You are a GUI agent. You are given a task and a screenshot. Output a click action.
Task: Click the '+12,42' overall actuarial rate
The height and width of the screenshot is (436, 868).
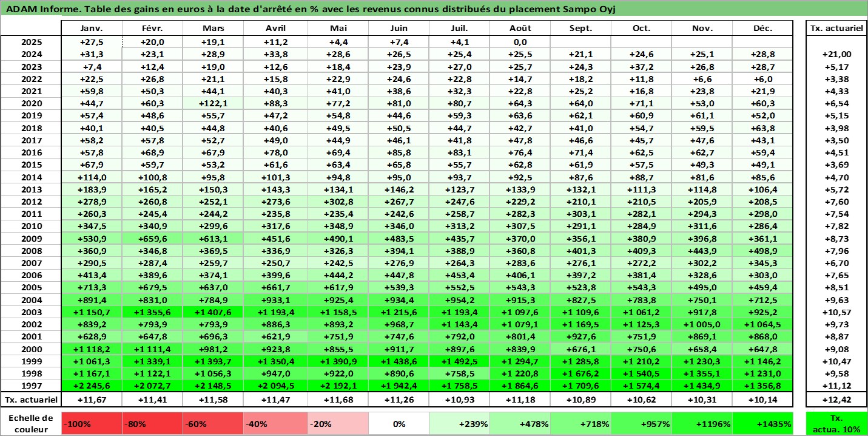pyautogui.click(x=836, y=400)
